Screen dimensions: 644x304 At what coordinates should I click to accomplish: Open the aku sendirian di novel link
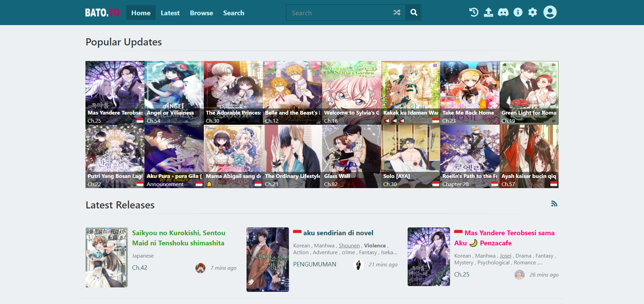pos(338,233)
